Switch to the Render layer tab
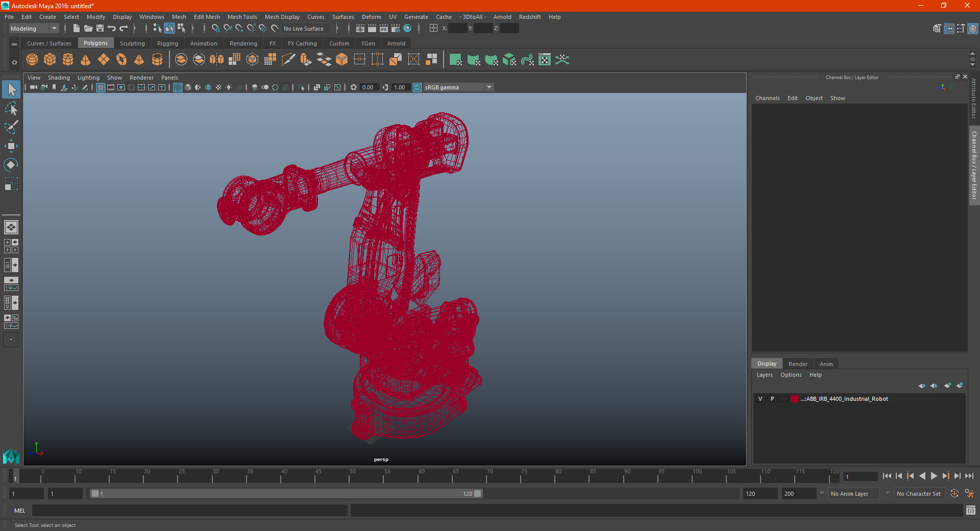980x531 pixels. 798,364
